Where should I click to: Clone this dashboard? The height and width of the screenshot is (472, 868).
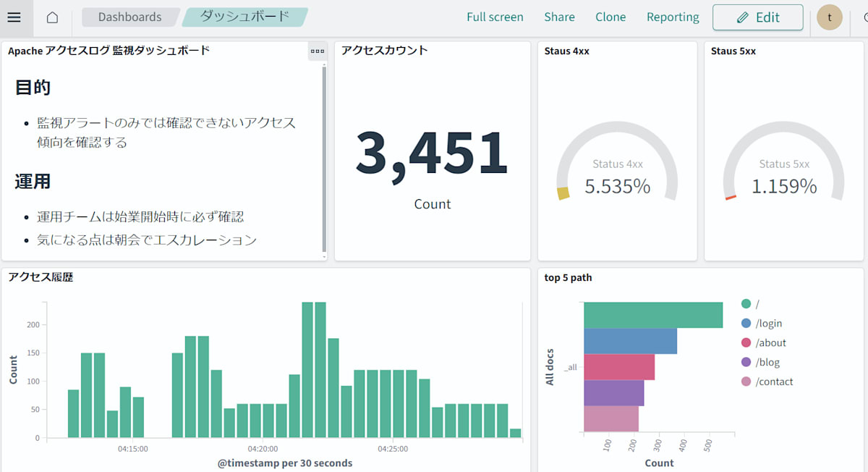click(x=610, y=17)
